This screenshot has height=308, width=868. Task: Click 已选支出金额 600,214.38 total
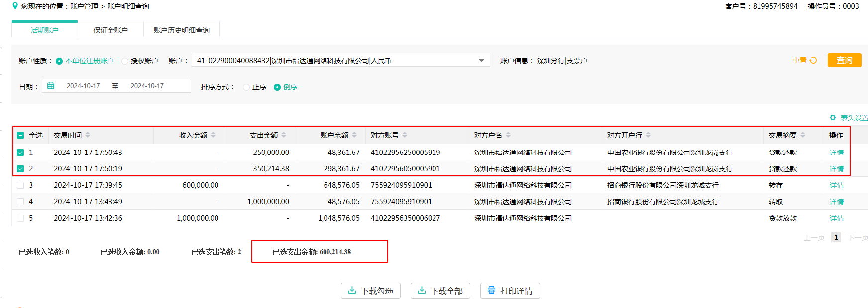[312, 252]
